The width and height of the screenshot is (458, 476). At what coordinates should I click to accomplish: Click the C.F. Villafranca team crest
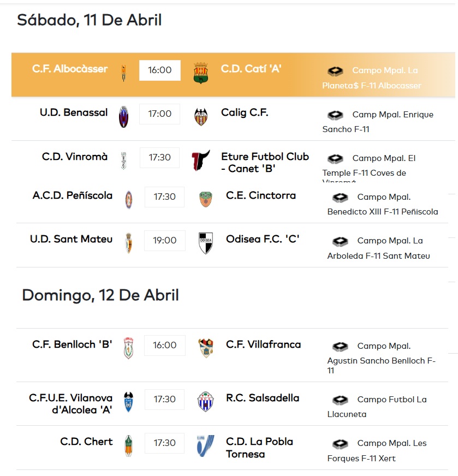tap(206, 348)
